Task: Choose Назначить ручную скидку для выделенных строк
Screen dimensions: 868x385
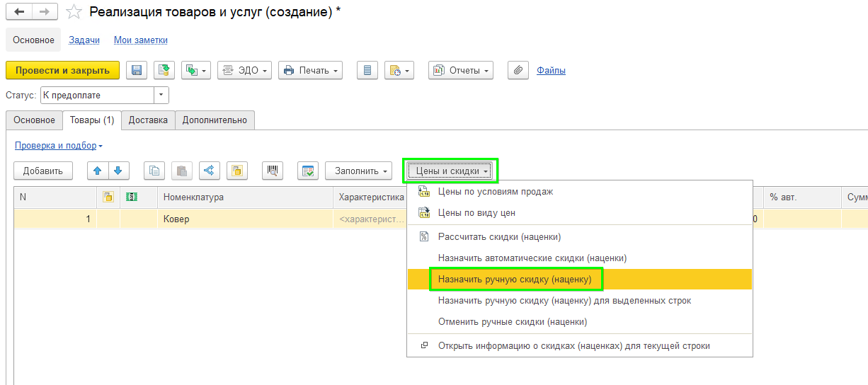Action: pos(579,300)
